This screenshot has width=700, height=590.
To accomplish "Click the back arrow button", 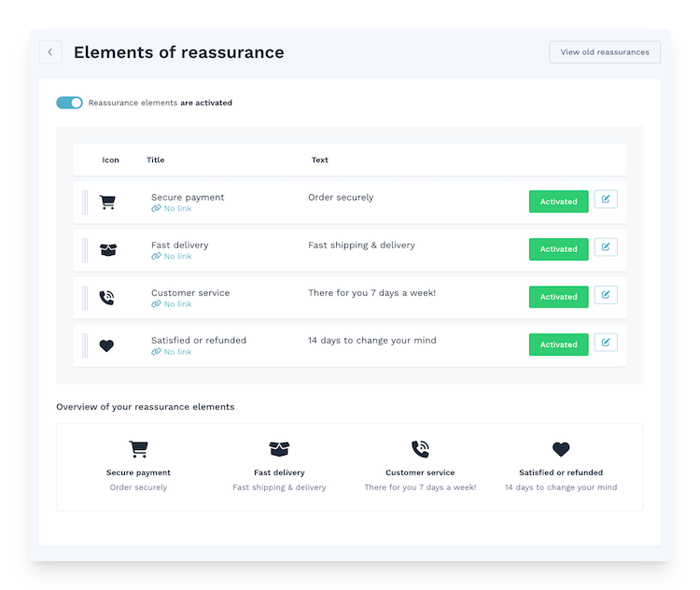I will pyautogui.click(x=50, y=52).
